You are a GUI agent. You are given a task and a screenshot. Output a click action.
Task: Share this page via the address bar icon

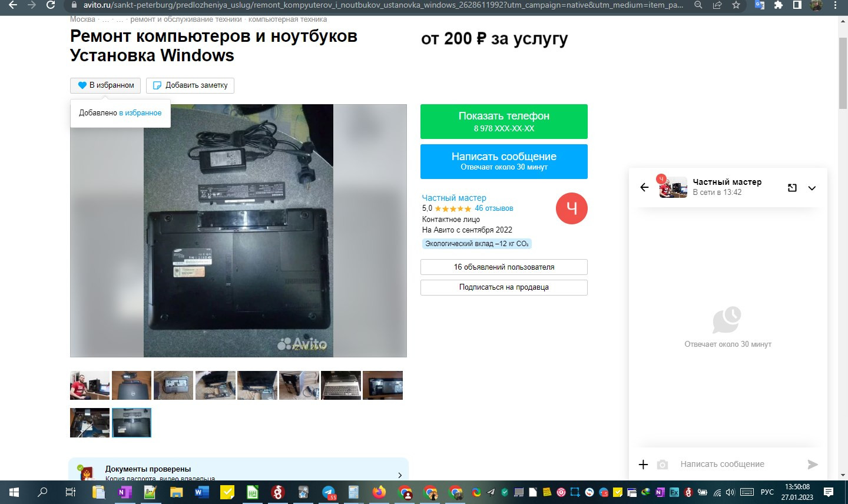point(717,5)
